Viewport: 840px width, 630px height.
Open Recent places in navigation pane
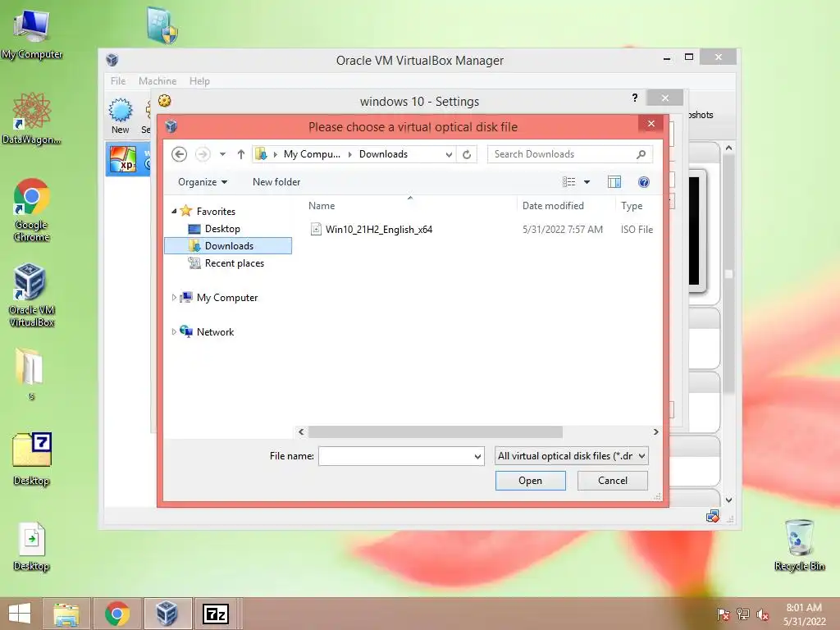tap(234, 263)
